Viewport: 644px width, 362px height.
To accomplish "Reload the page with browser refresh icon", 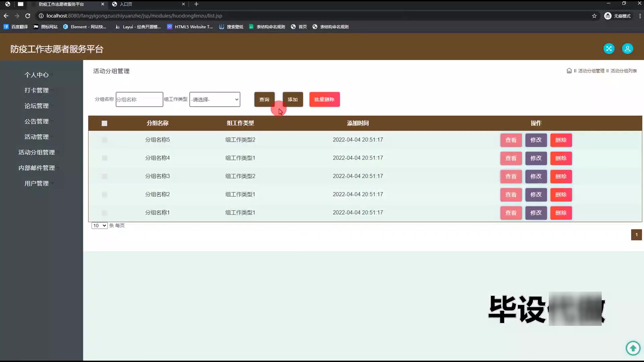I will (28, 16).
